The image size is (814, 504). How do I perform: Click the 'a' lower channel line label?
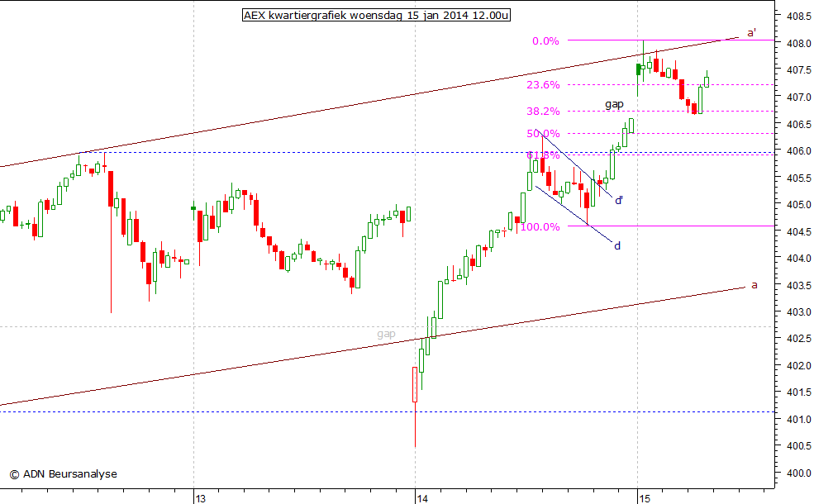[754, 285]
